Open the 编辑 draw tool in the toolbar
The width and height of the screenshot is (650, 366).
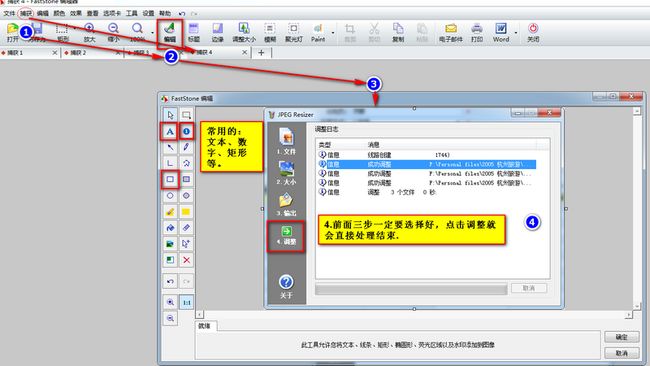pyautogui.click(x=170, y=32)
